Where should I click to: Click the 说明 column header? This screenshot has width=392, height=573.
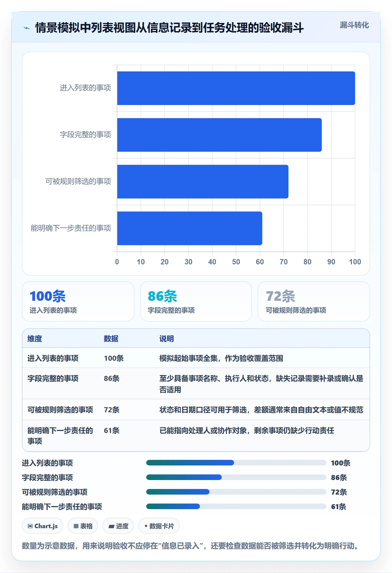tap(167, 339)
